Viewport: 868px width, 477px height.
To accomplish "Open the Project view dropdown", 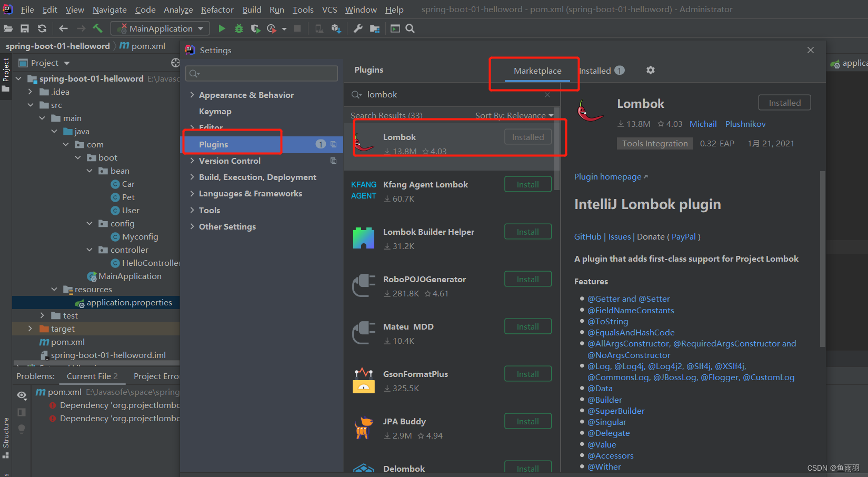I will pyautogui.click(x=67, y=63).
